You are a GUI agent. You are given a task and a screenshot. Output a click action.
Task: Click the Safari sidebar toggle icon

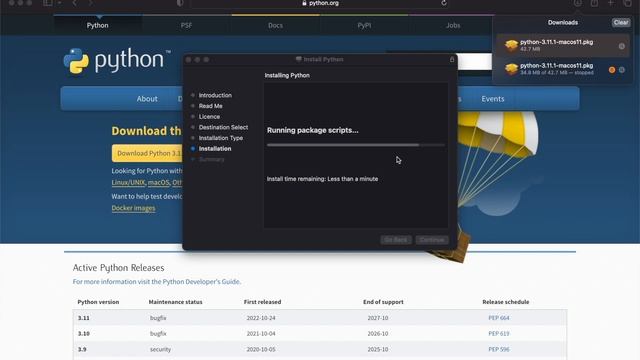[48, 3]
